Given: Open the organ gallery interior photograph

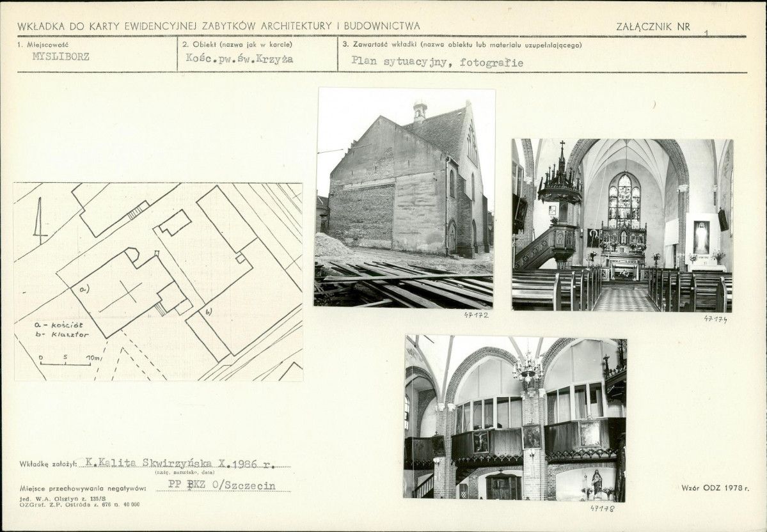Looking at the screenshot, I should point(515,418).
